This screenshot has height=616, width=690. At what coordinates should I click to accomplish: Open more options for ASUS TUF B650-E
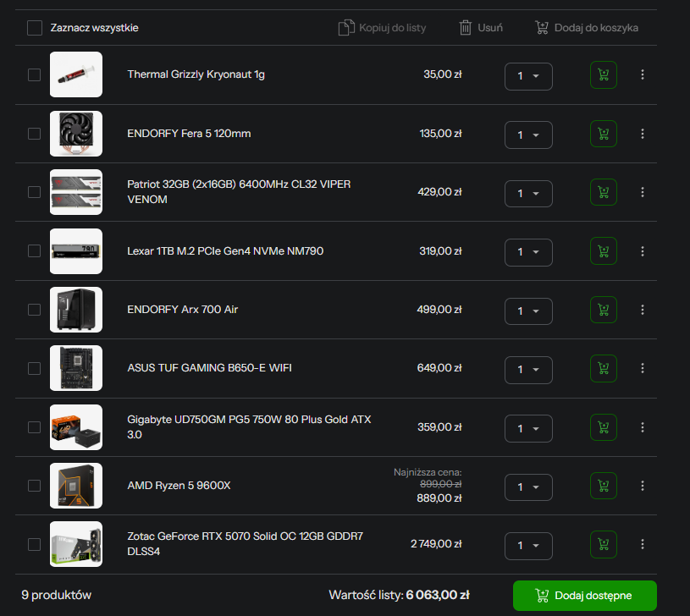point(643,368)
